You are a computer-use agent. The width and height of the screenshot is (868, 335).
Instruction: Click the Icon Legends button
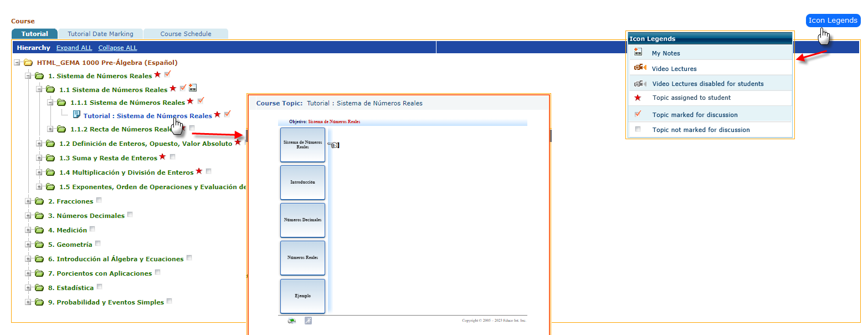(x=833, y=21)
